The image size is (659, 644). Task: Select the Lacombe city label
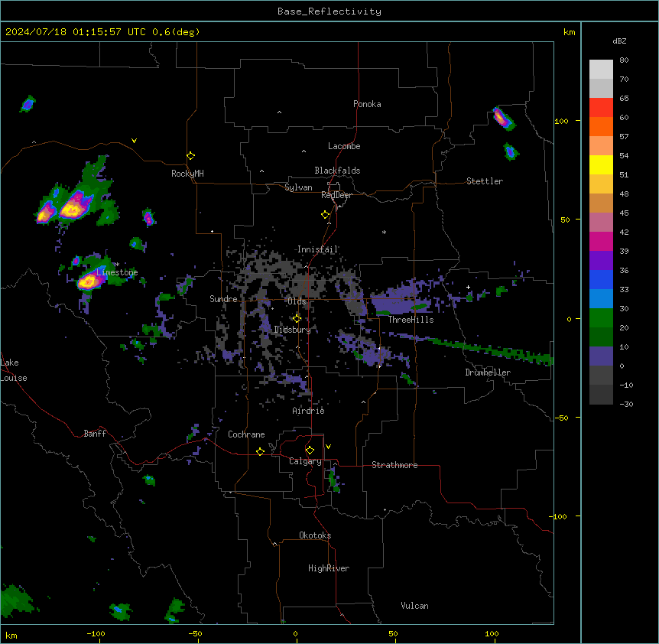(344, 146)
